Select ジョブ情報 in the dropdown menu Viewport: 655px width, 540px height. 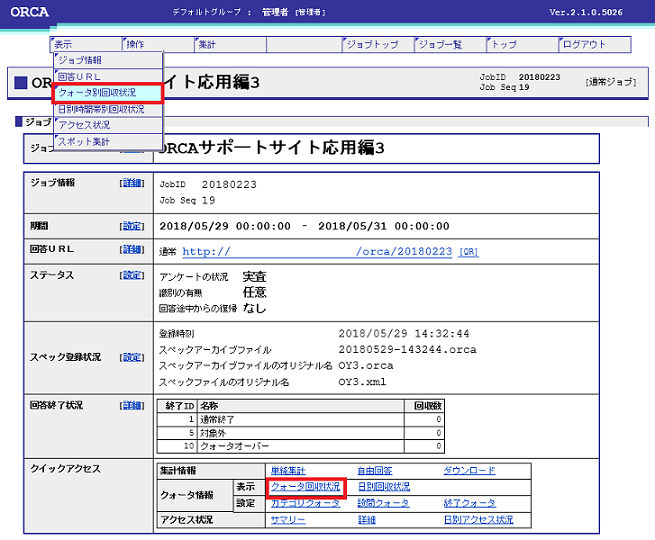click(x=108, y=60)
